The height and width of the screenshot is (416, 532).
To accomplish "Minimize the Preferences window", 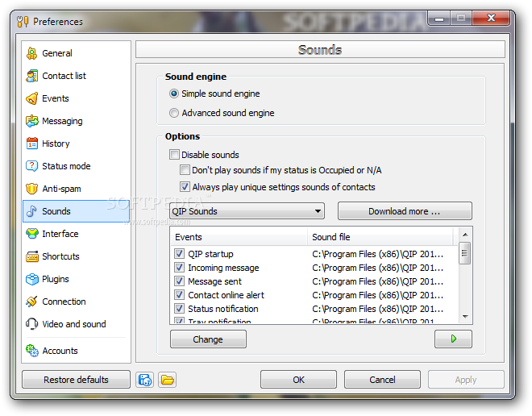I will (439, 18).
